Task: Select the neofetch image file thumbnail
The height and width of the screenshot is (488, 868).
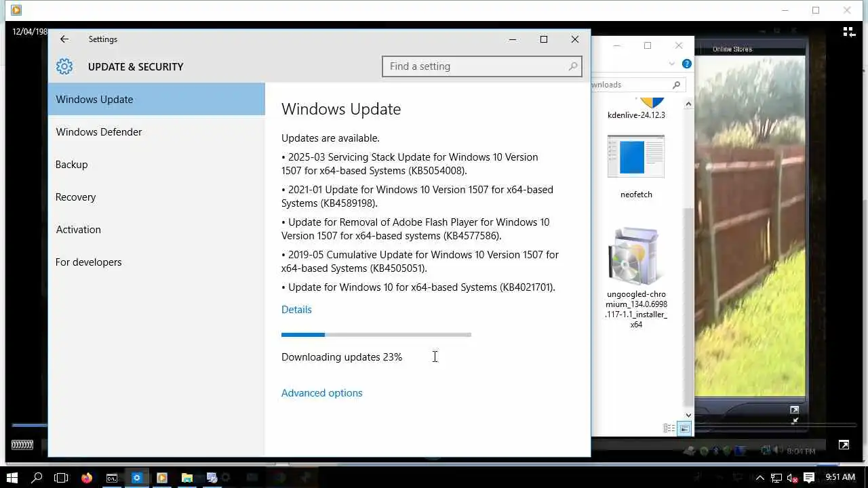Action: (636, 157)
